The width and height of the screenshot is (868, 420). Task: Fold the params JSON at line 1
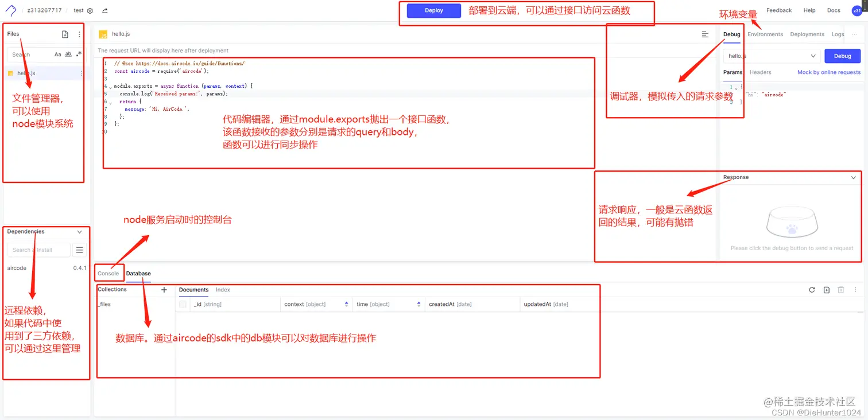(x=736, y=88)
